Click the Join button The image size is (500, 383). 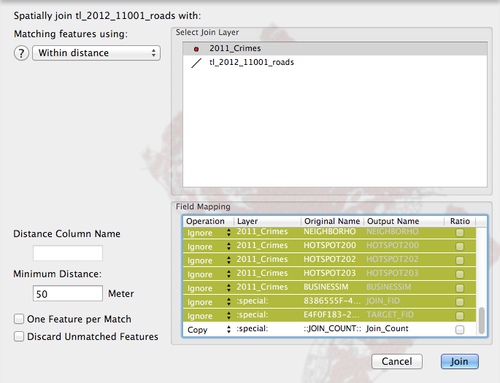(460, 361)
